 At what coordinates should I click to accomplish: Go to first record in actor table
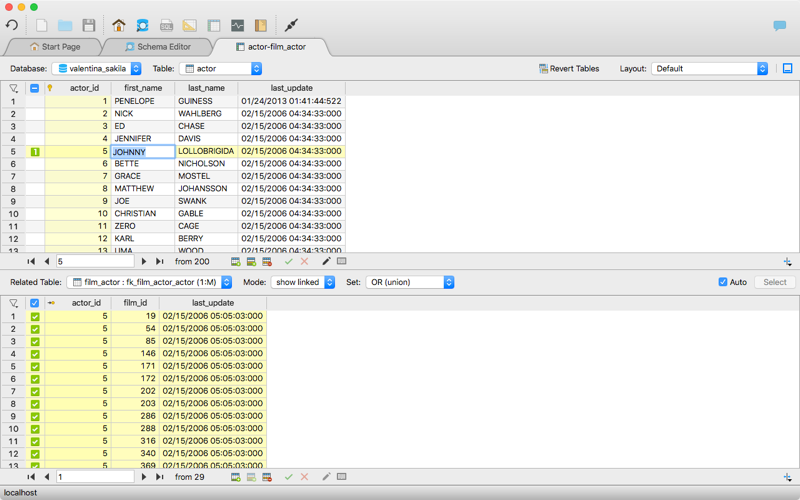tap(31, 261)
